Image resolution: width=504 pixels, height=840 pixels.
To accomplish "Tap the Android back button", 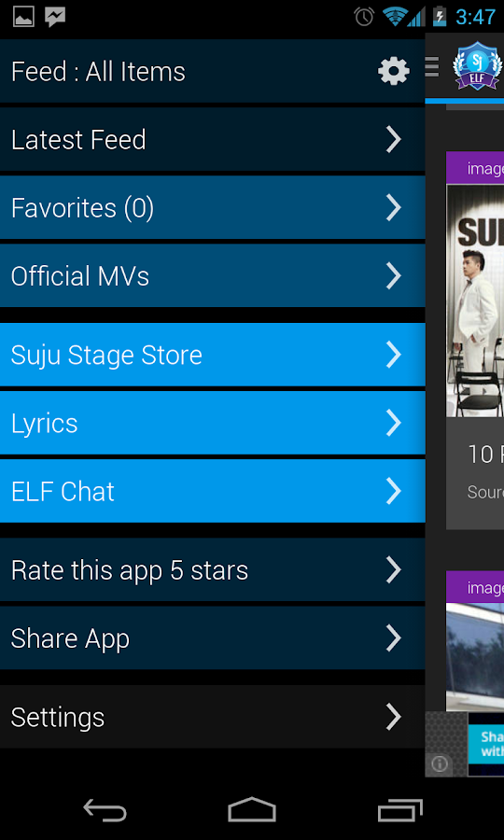I will [x=105, y=810].
